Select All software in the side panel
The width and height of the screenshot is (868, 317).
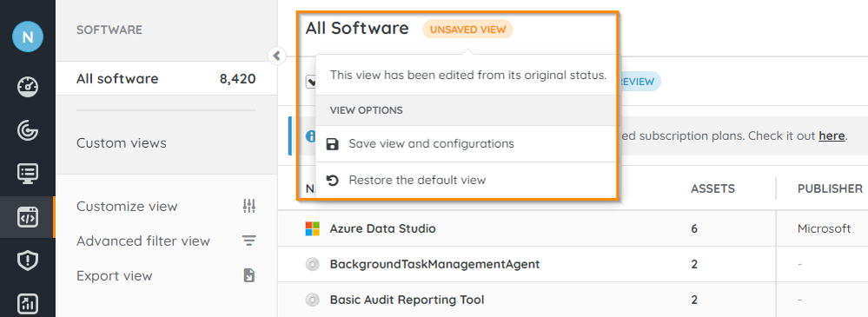[x=166, y=78]
